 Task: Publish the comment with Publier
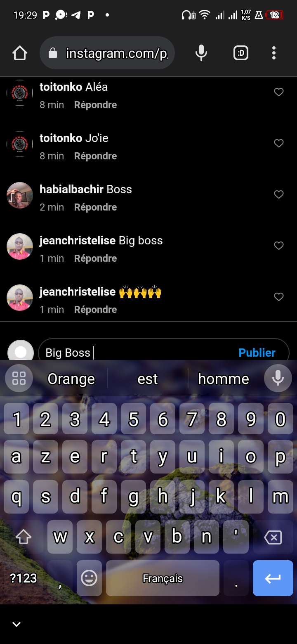click(x=257, y=353)
